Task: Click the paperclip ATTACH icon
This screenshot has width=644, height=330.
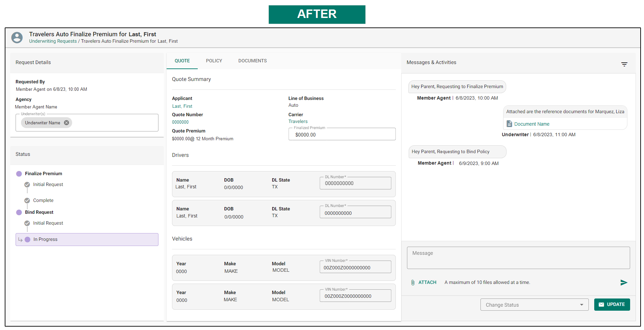Action: click(413, 282)
